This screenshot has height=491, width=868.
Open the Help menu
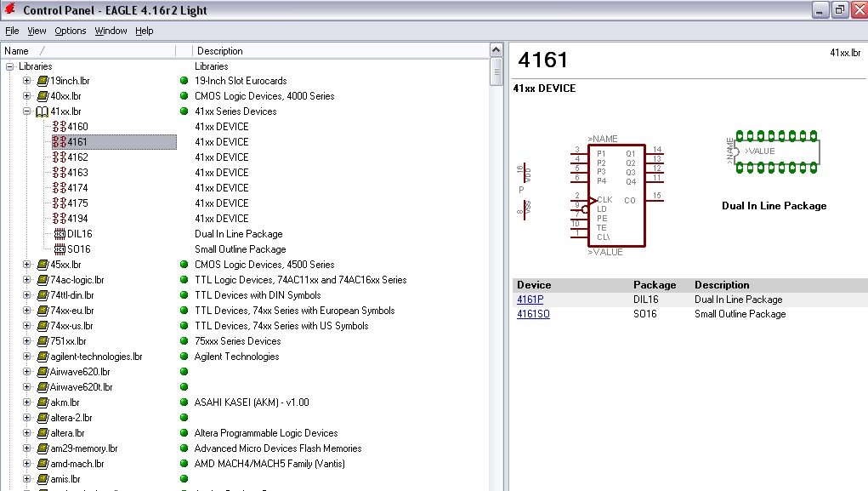145,31
